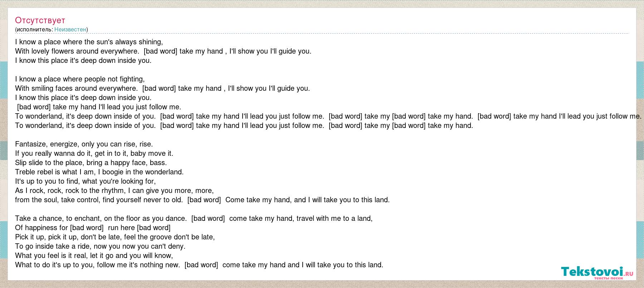Select the 'With smiling faces around everywhere' line
Screen dimensions: 644x288
162,88
